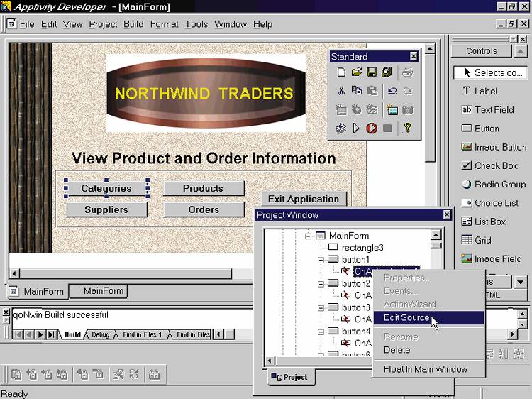Click the Save floppy disk icon

(372, 72)
